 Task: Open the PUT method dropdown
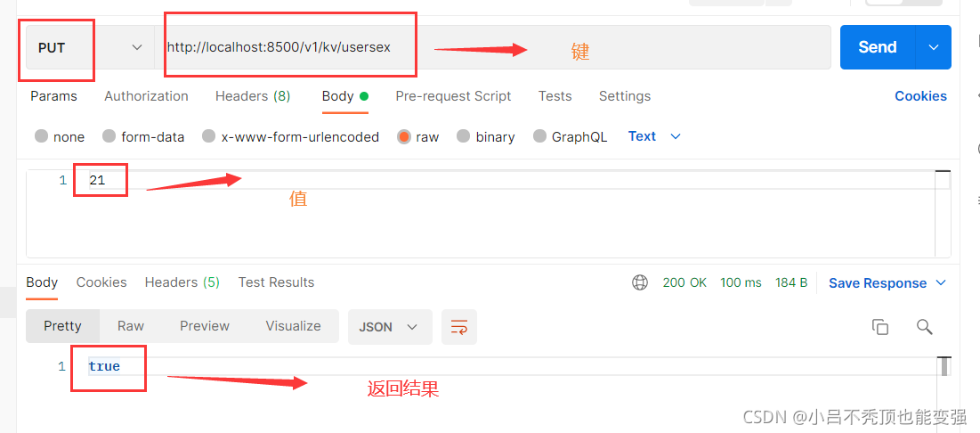[90, 47]
